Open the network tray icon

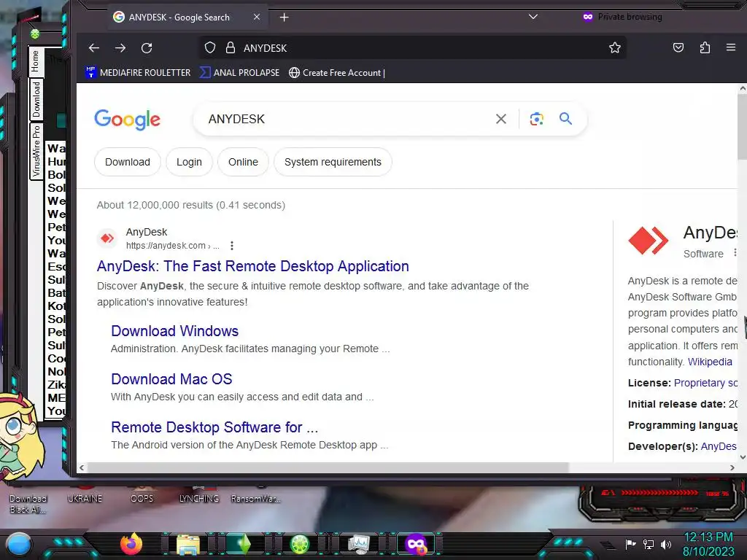(x=648, y=544)
